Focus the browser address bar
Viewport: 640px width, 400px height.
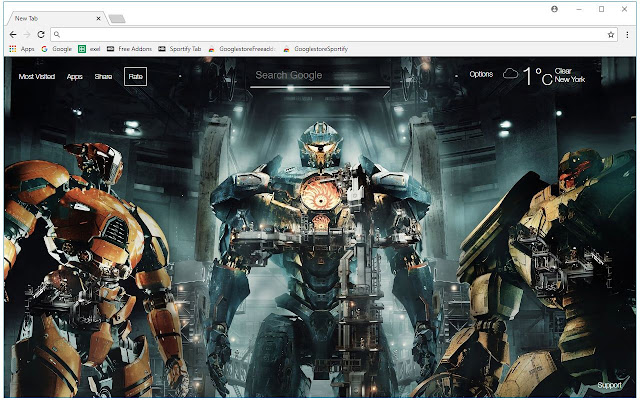(x=333, y=35)
